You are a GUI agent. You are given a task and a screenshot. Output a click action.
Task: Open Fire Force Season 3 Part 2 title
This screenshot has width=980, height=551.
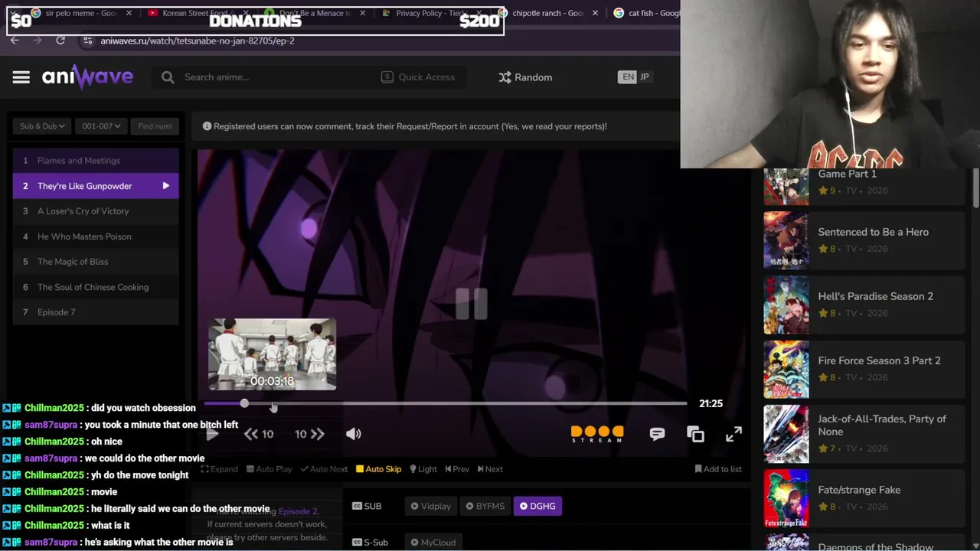[x=879, y=360]
